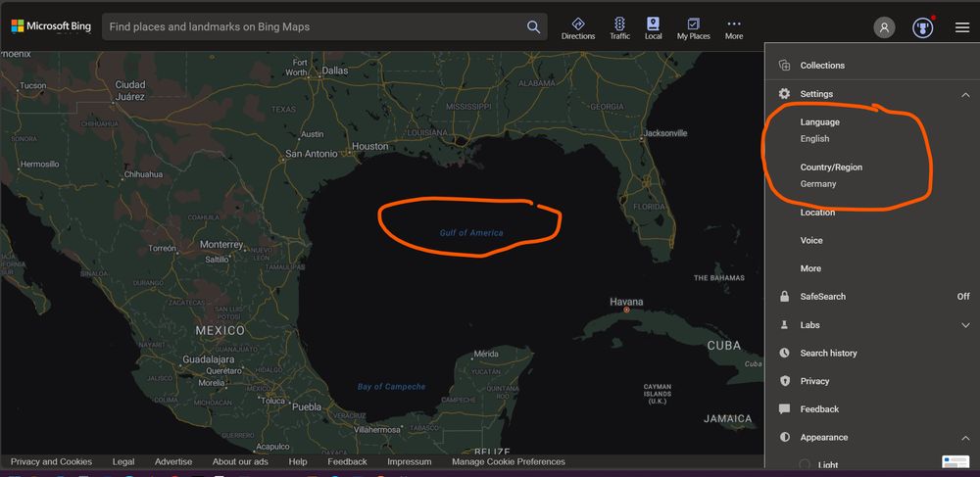Open More under Settings panel
The height and width of the screenshot is (477, 980).
click(810, 268)
